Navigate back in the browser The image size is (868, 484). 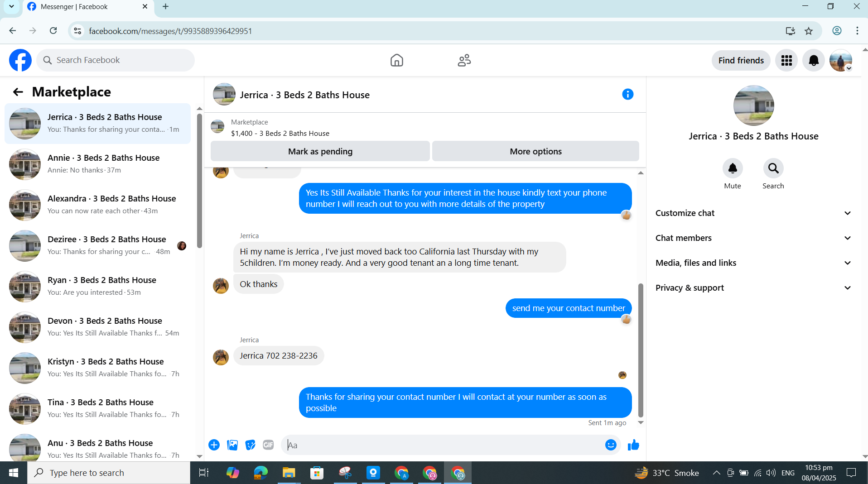coord(13,31)
